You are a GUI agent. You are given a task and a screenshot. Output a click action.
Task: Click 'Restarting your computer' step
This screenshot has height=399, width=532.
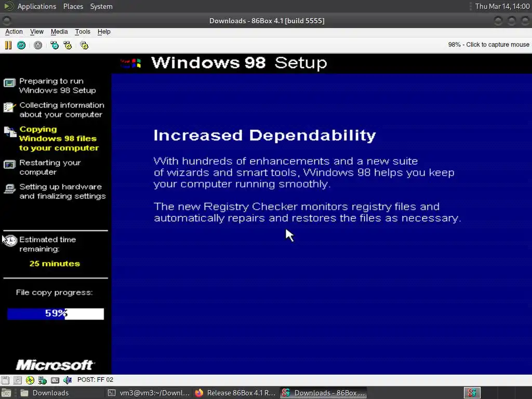tap(50, 167)
